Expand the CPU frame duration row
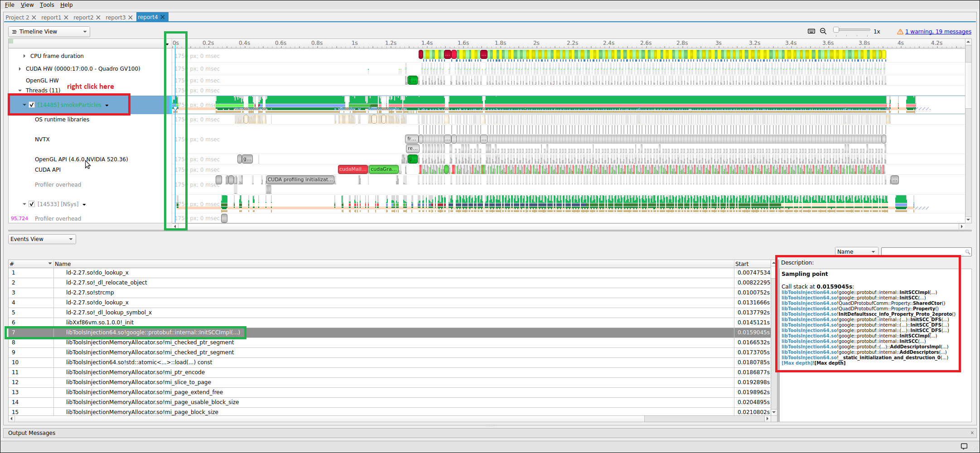 (24, 56)
